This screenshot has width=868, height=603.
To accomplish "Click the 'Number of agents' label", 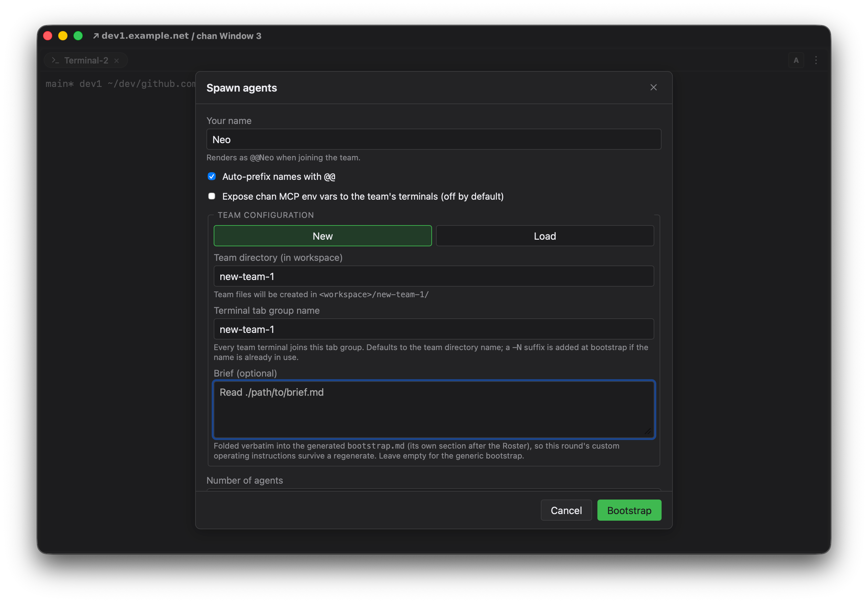I will pyautogui.click(x=244, y=480).
